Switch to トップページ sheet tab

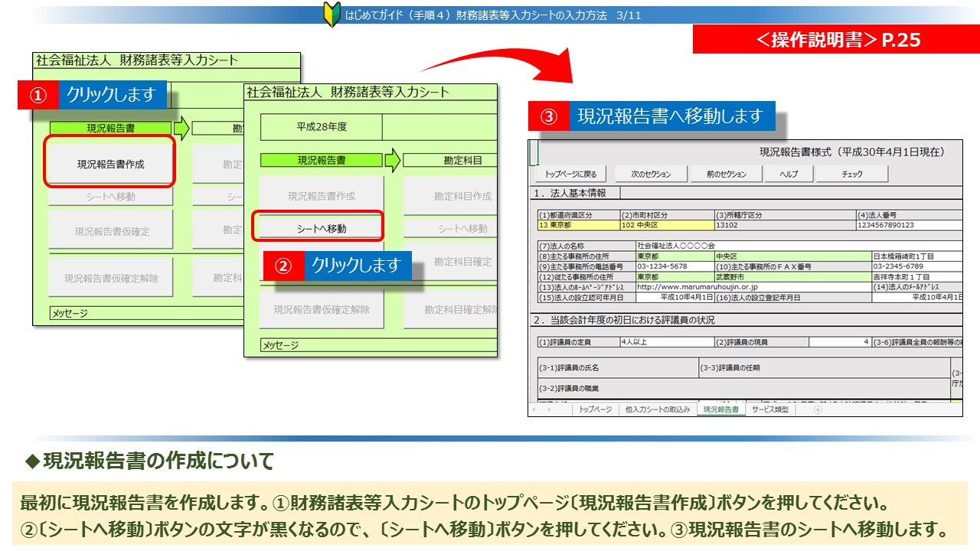click(596, 409)
